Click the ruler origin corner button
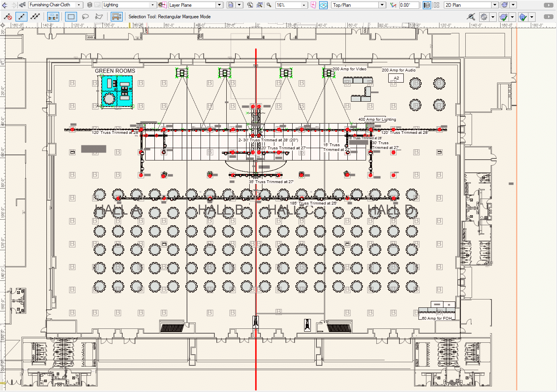 click(x=3, y=25)
